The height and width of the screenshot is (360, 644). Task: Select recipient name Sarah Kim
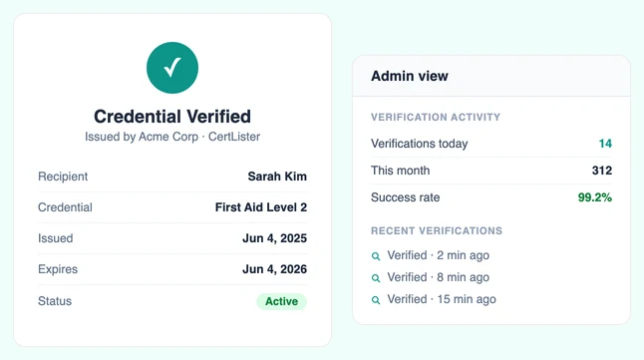[277, 177]
